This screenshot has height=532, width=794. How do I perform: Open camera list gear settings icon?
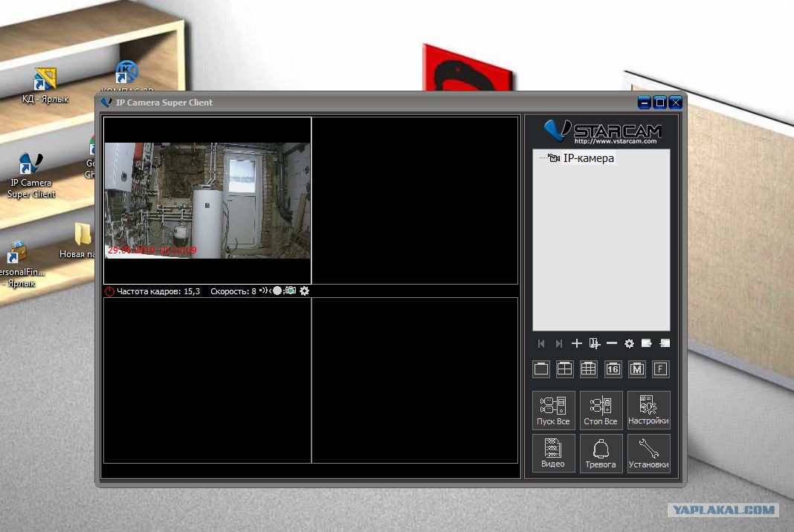pyautogui.click(x=629, y=344)
